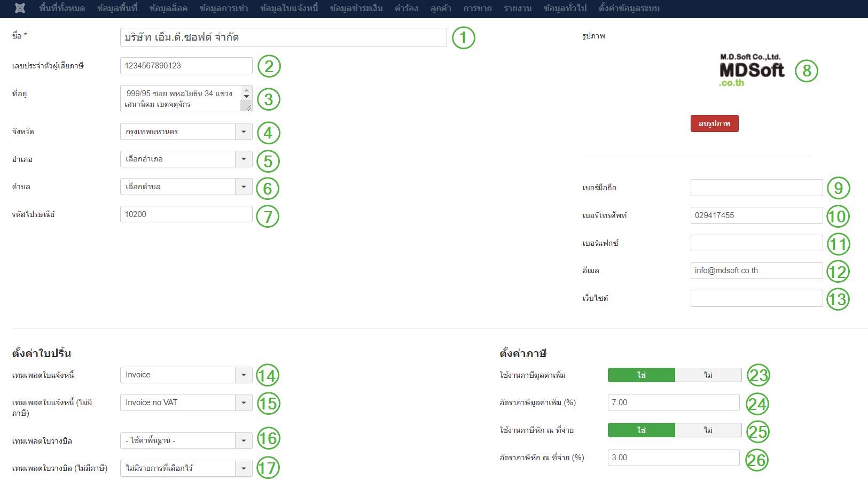Set VAT usage to ไม่
Image resolution: width=868 pixels, height=480 pixels.
(708, 375)
